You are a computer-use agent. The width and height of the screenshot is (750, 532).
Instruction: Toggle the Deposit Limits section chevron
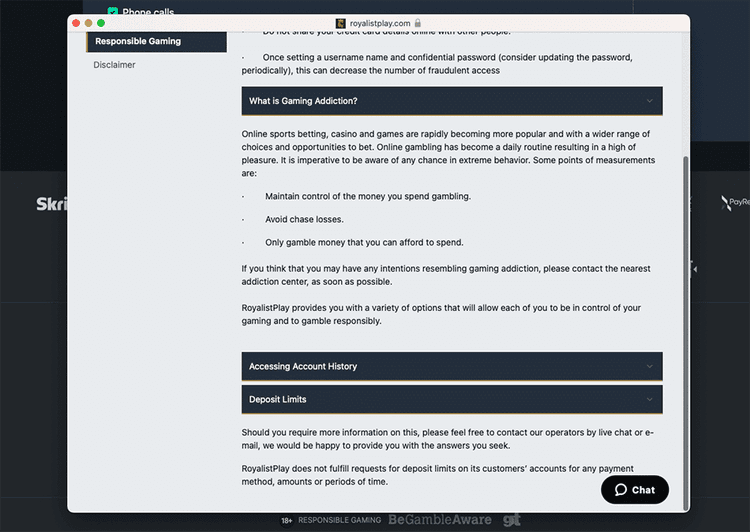tap(650, 399)
